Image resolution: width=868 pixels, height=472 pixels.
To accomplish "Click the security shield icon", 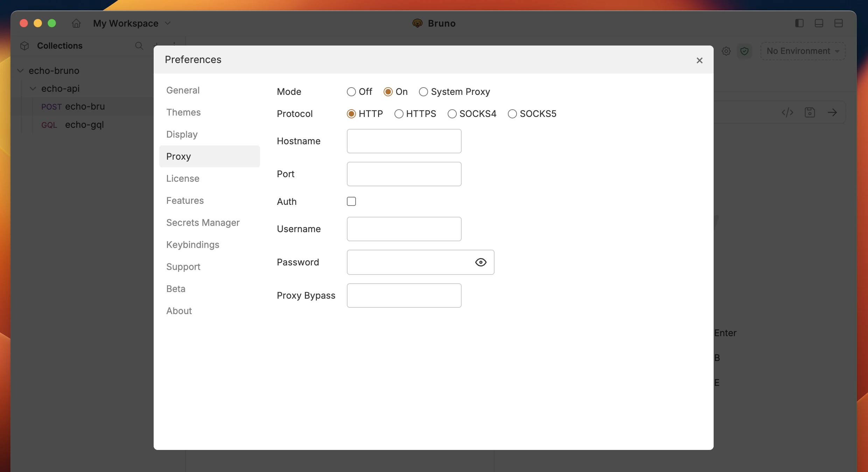I will (x=745, y=51).
